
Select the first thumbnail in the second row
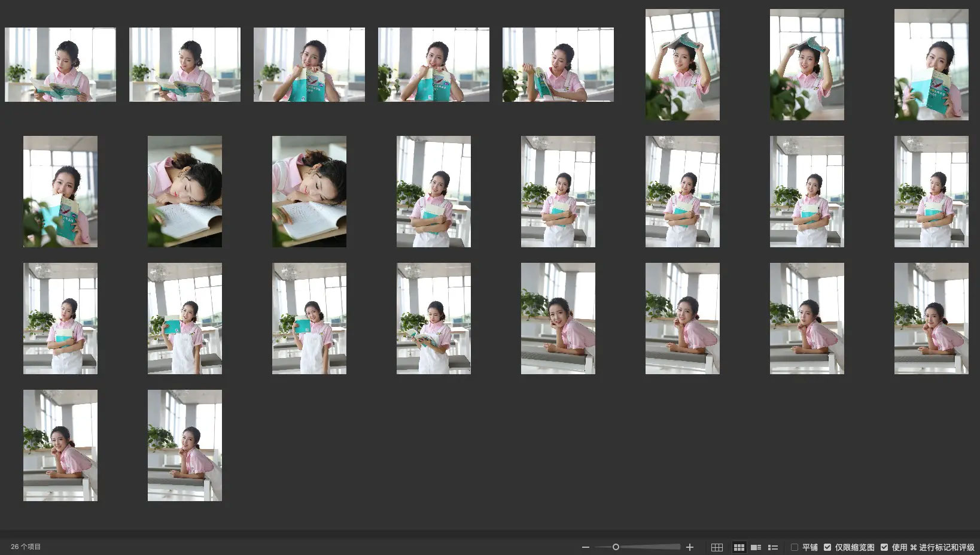coord(60,192)
